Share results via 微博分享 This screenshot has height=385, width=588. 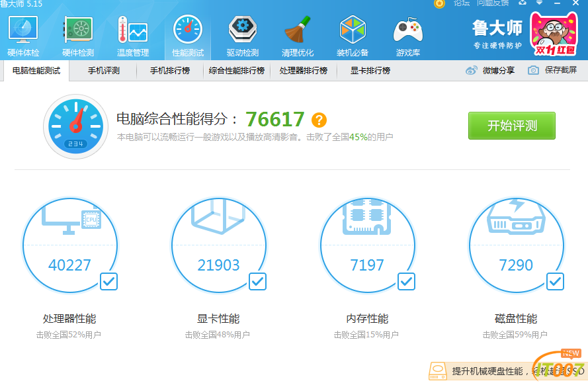point(490,70)
